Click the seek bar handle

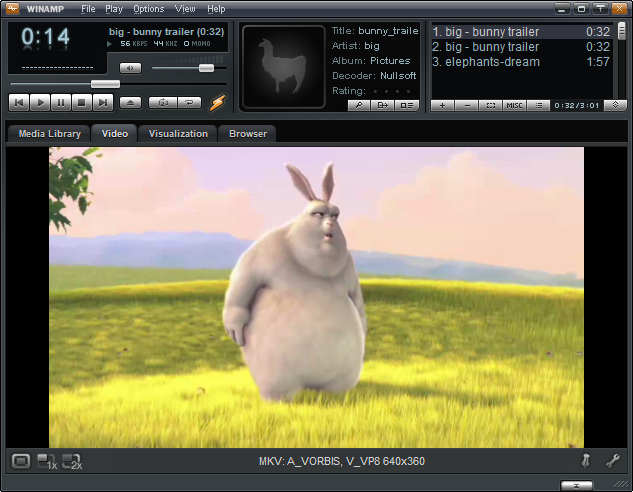click(x=105, y=84)
